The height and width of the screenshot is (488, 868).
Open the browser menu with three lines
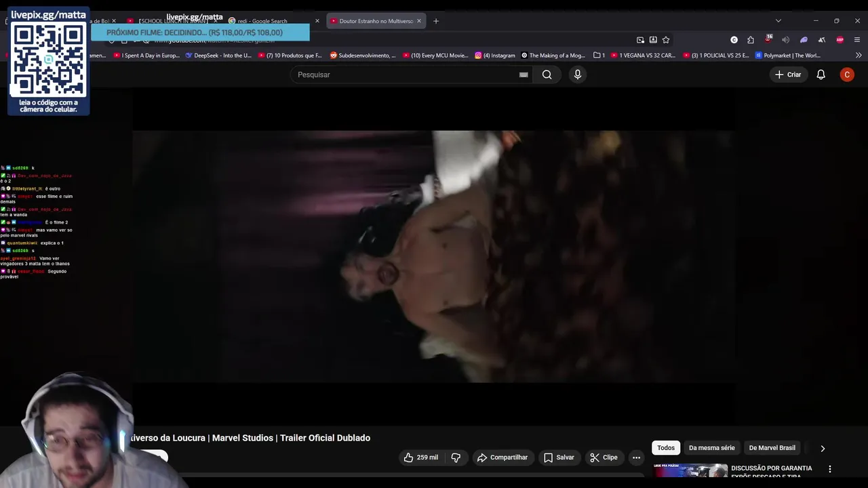[857, 40]
